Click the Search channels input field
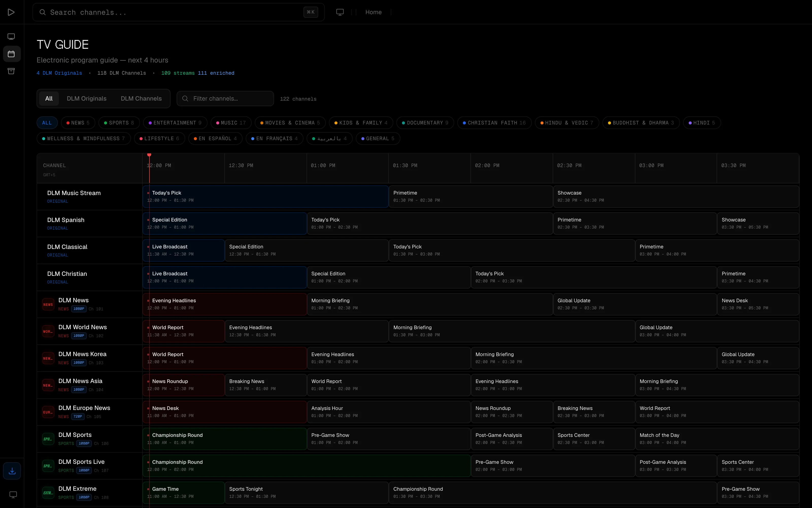The height and width of the screenshot is (508, 812). click(178, 12)
